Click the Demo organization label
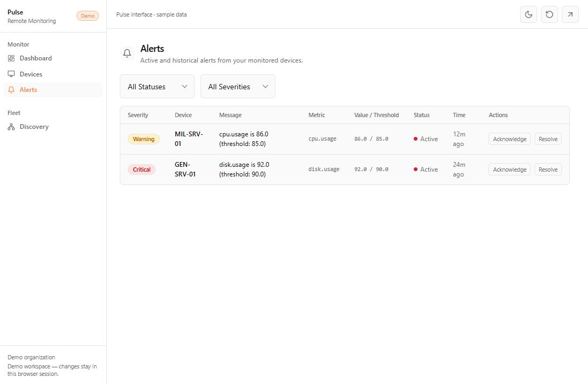 pyautogui.click(x=31, y=357)
